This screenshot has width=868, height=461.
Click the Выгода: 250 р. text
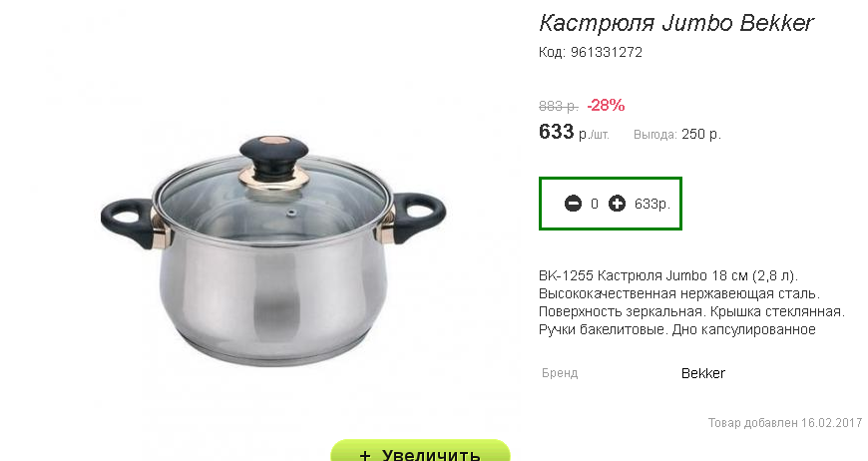click(x=677, y=135)
